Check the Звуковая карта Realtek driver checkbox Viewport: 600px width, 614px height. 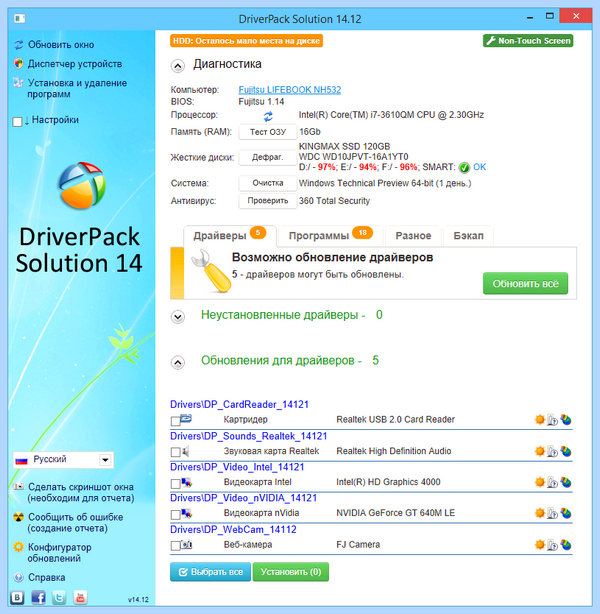(175, 453)
